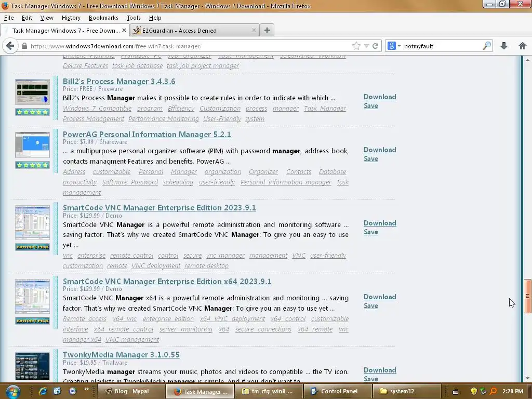
Task: Download Bill2's Process Manager
Action: [380, 97]
